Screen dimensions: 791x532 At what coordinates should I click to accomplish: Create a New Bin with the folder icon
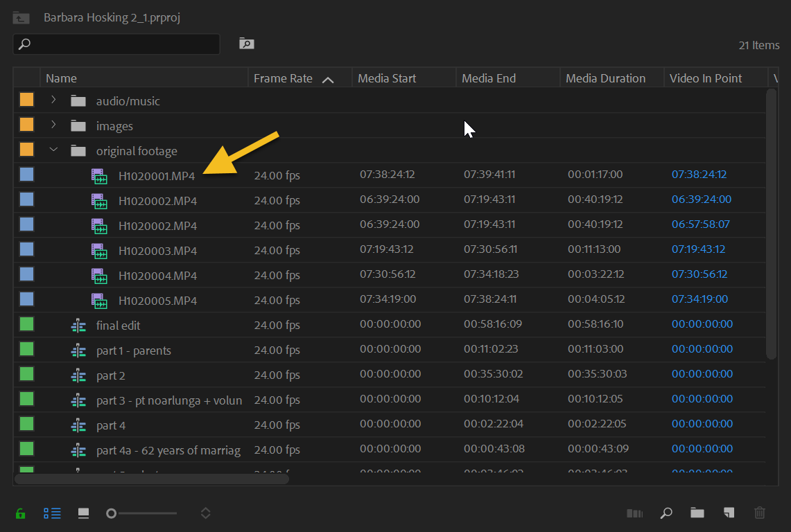pos(697,513)
